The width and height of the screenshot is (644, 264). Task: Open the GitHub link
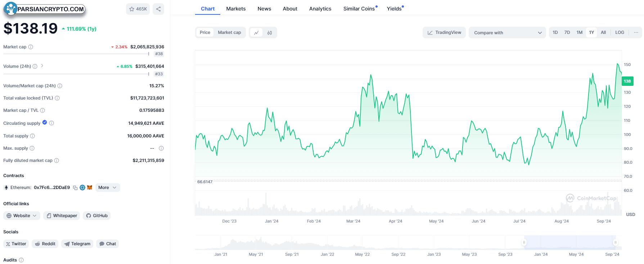click(x=97, y=216)
